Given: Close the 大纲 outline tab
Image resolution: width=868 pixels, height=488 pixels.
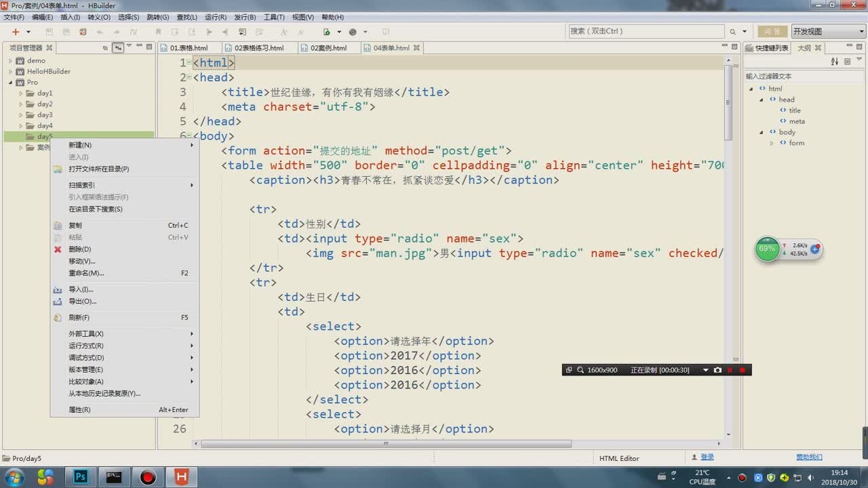Looking at the screenshot, I should point(818,48).
